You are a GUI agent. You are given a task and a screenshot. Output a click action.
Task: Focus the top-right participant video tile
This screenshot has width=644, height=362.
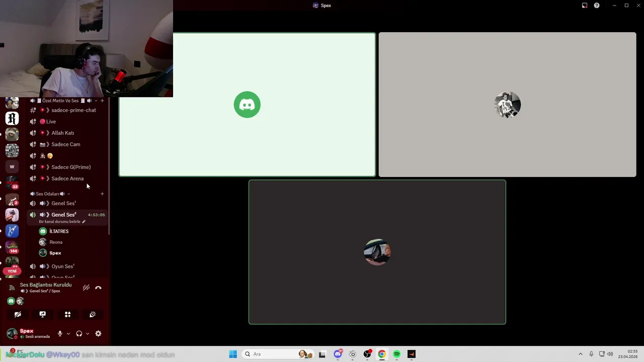coord(507,105)
